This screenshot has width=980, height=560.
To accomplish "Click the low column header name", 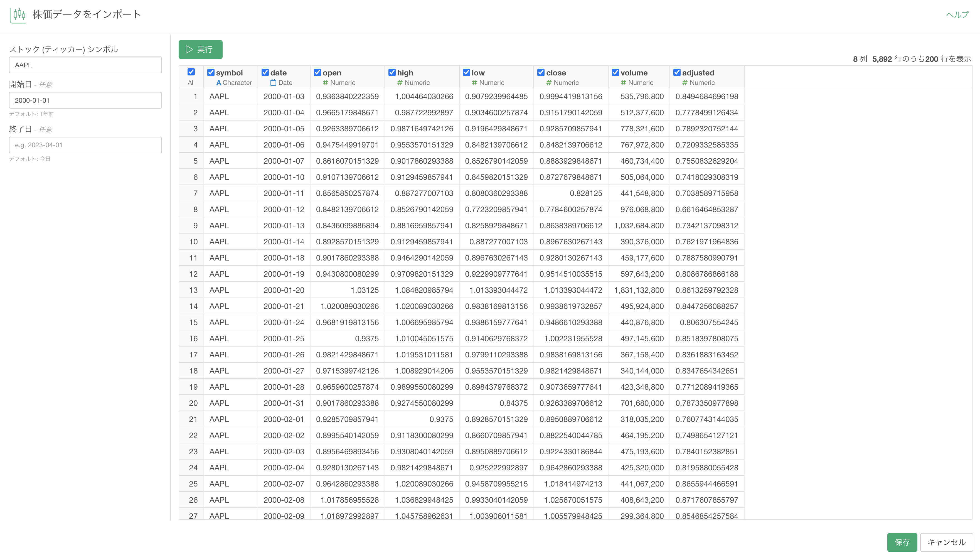I will [x=478, y=73].
